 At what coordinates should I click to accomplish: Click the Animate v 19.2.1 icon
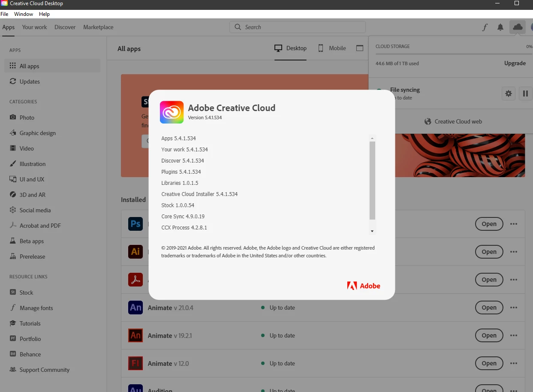tap(136, 335)
